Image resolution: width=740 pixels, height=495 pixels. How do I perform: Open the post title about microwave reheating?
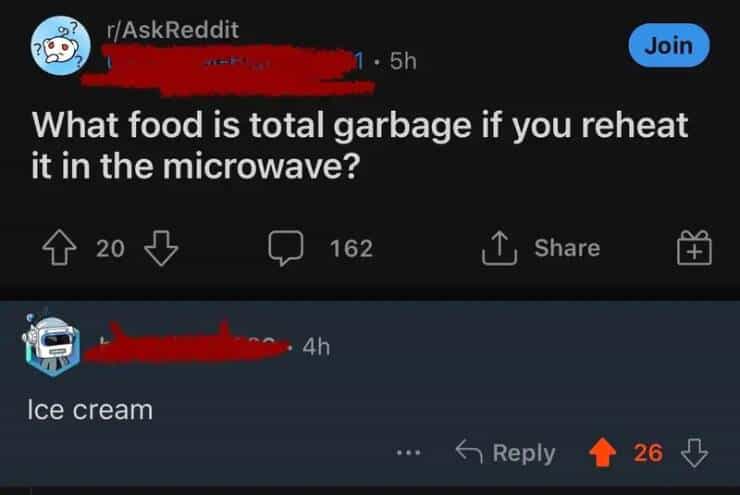pos(360,145)
